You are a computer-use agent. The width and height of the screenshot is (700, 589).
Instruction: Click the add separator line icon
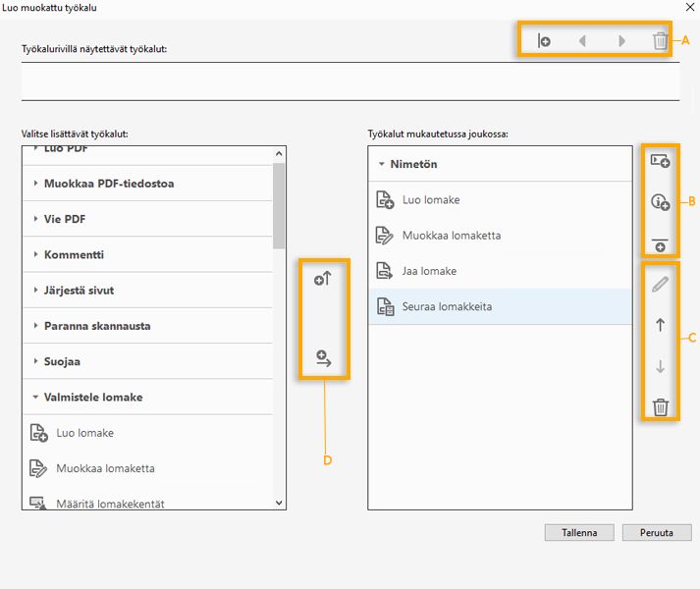[x=660, y=243]
